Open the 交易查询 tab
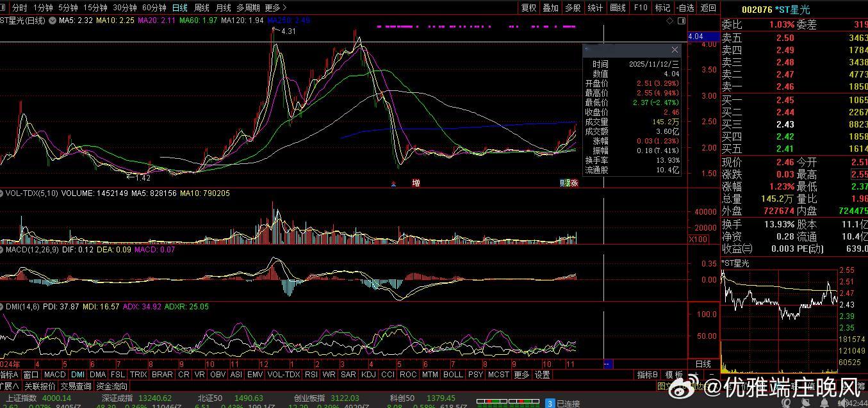This screenshot has width=868, height=408. (x=76, y=386)
